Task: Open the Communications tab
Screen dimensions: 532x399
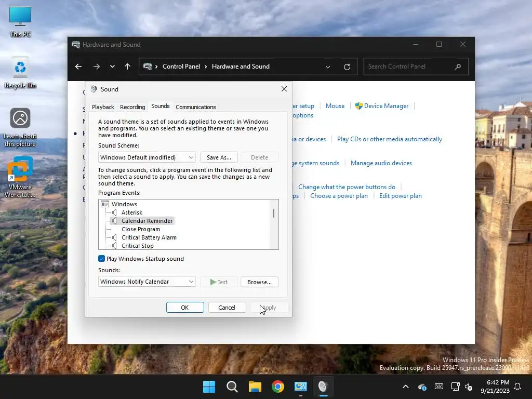Action: coord(195,107)
